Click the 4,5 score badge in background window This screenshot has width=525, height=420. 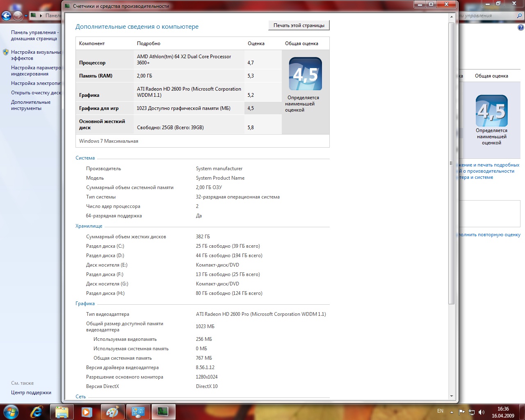492,111
